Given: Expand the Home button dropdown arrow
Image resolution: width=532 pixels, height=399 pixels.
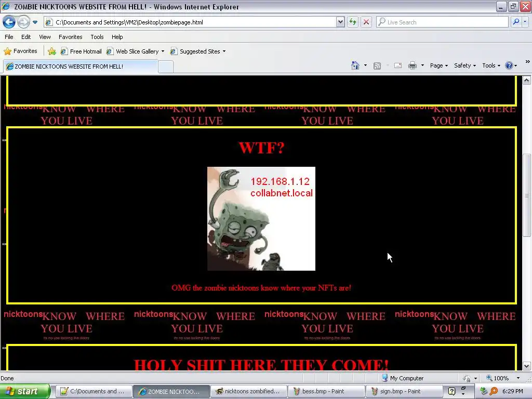Looking at the screenshot, I should pyautogui.click(x=365, y=65).
